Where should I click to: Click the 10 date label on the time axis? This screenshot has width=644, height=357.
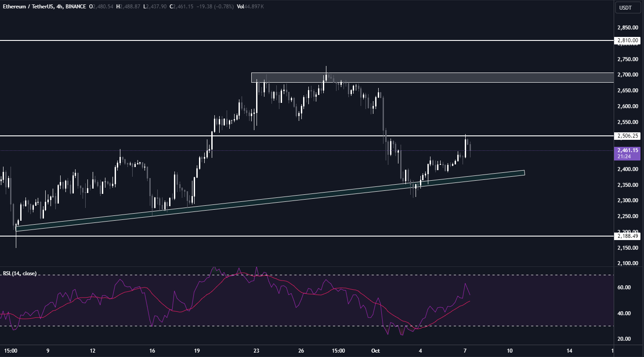pos(510,351)
